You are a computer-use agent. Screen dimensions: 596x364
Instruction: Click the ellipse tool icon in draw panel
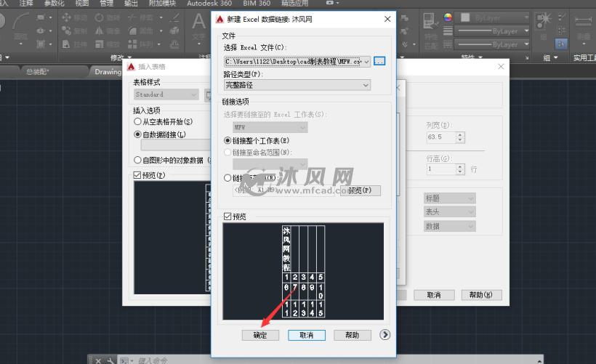(x=41, y=31)
